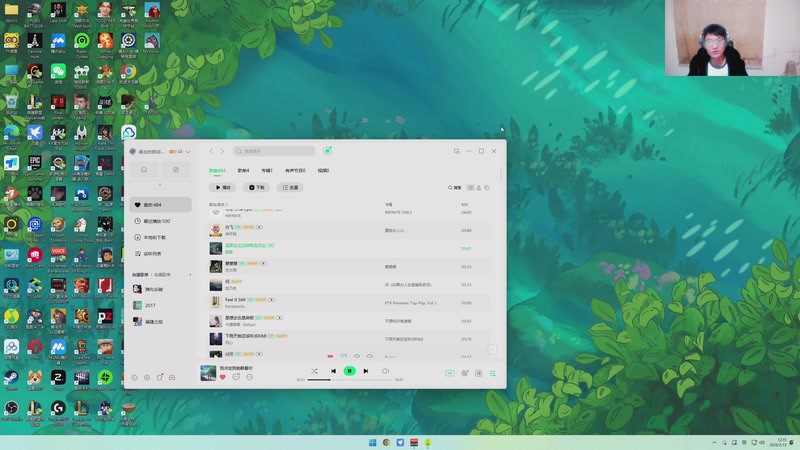Open the MV icon beside Feel It Still
800x450 pixels.
coord(271,299)
